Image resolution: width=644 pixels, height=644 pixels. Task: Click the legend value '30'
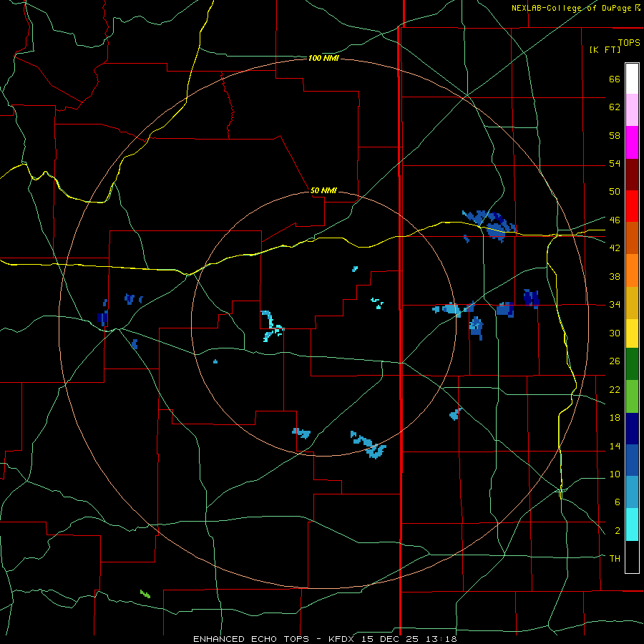615,333
